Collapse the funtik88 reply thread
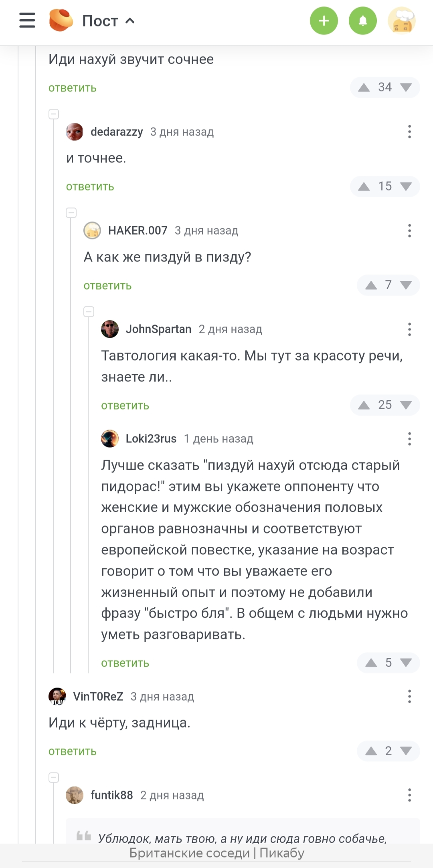This screenshot has width=433, height=868. click(x=54, y=777)
